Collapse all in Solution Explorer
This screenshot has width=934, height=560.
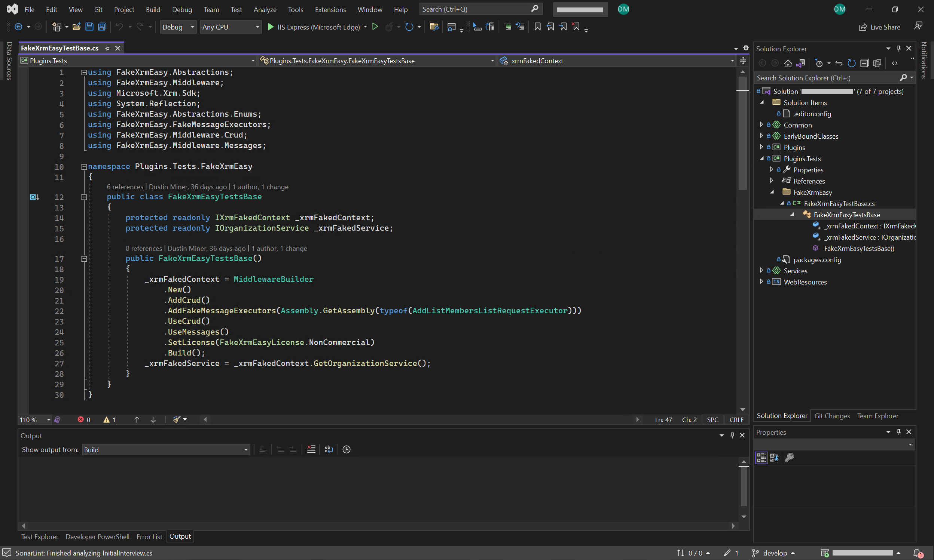(864, 64)
